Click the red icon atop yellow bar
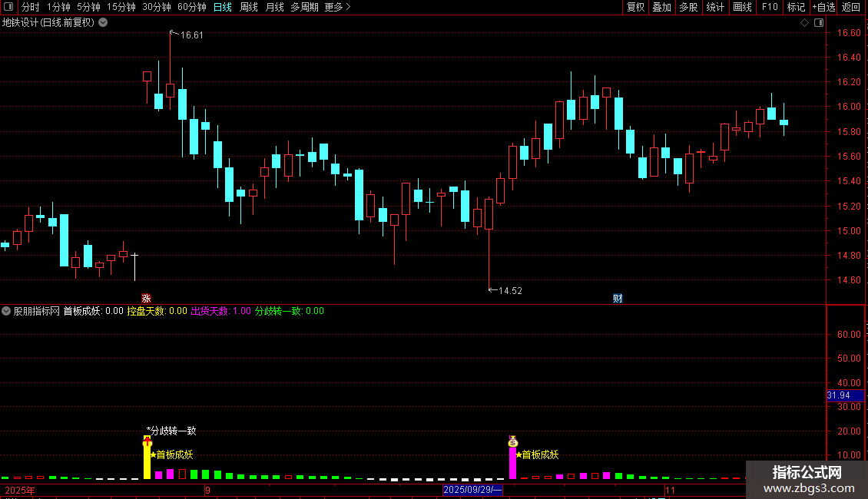Screen dimensions: 868x499 [147, 441]
